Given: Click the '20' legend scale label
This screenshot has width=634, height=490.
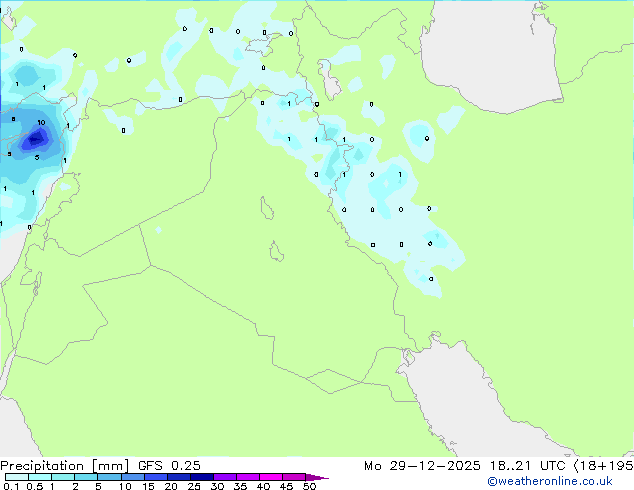Looking at the screenshot, I should [x=171, y=486].
